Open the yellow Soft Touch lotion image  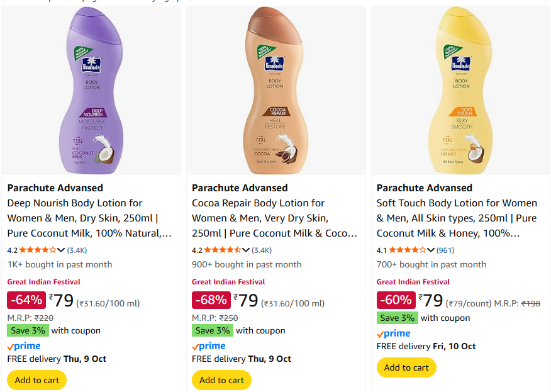point(460,91)
